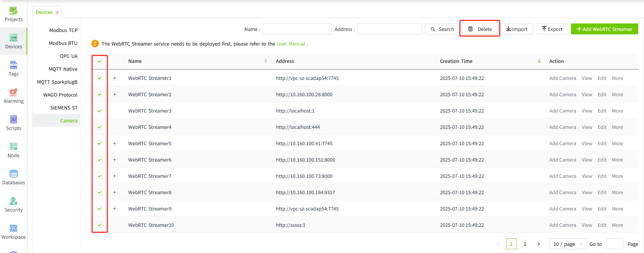644x253 pixels.
Task: Uncheck the WebRTC Streamer3 row checkbox
Action: [x=100, y=111]
